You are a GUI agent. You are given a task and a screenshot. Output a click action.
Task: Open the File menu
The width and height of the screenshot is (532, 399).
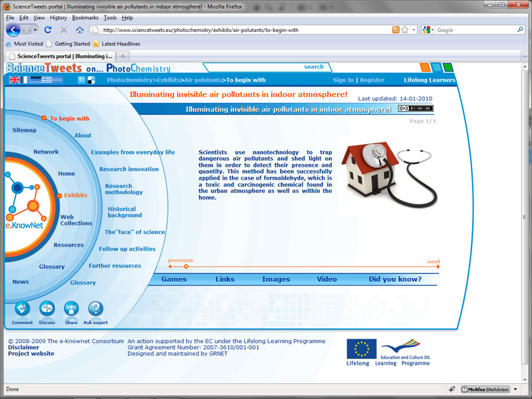coord(10,18)
